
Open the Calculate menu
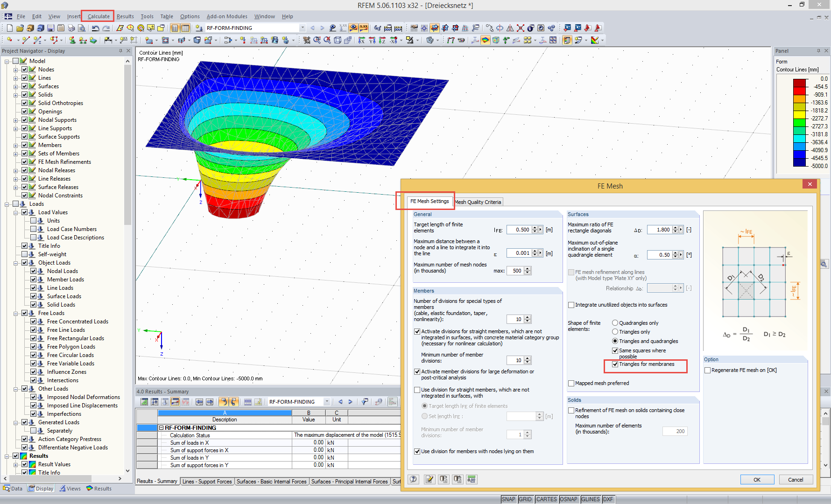(x=99, y=16)
